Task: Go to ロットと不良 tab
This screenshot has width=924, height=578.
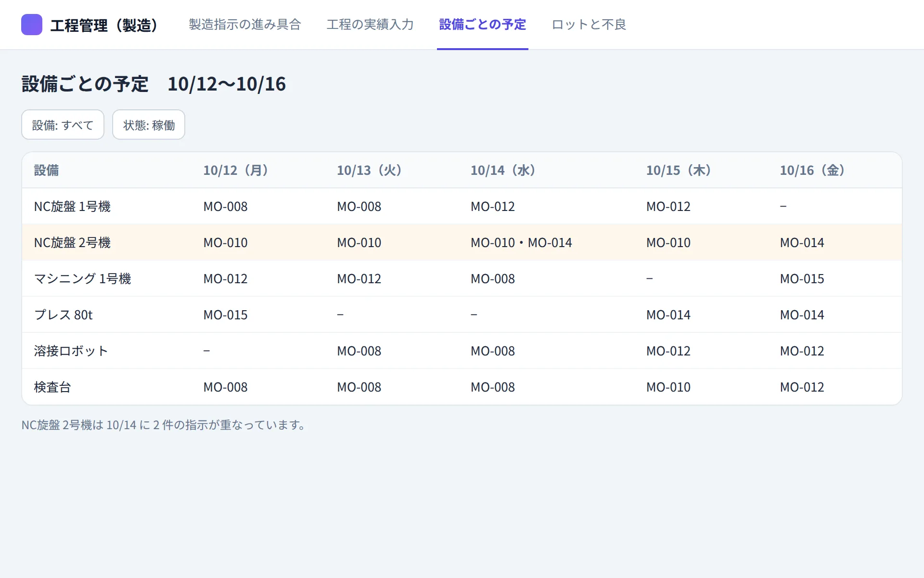Action: point(589,25)
